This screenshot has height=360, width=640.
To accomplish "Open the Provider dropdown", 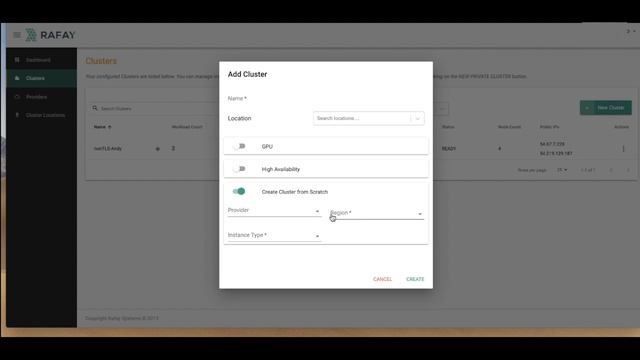I will click(x=274, y=211).
